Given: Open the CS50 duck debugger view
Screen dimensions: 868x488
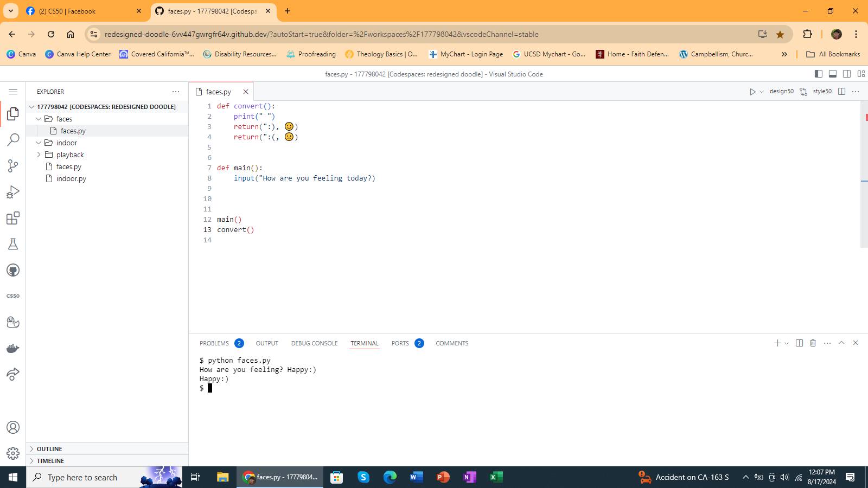Looking at the screenshot, I should pos(13,322).
